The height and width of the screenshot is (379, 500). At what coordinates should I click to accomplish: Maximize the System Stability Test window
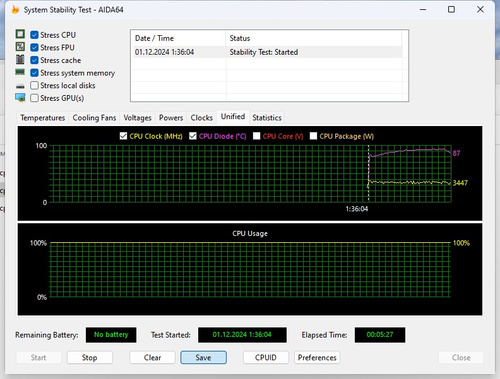451,9
